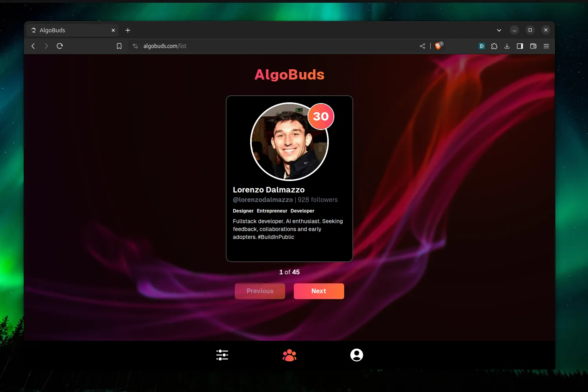The height and width of the screenshot is (392, 588).
Task: Select the people group icon in bottom bar
Action: [x=289, y=355]
